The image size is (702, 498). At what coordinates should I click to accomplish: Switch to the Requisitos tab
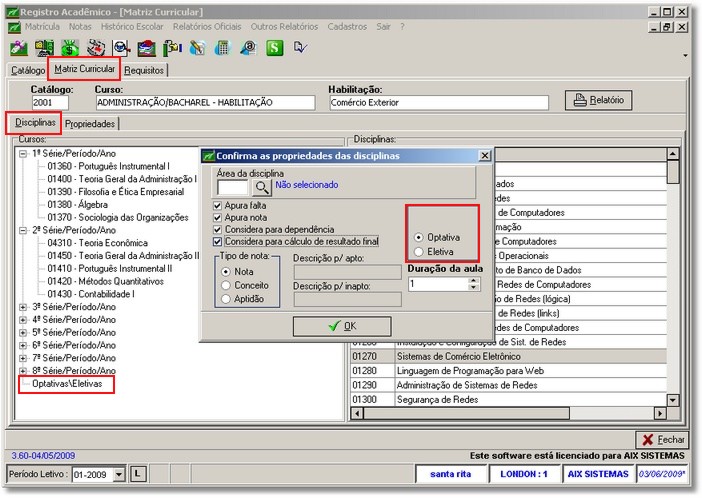click(145, 70)
